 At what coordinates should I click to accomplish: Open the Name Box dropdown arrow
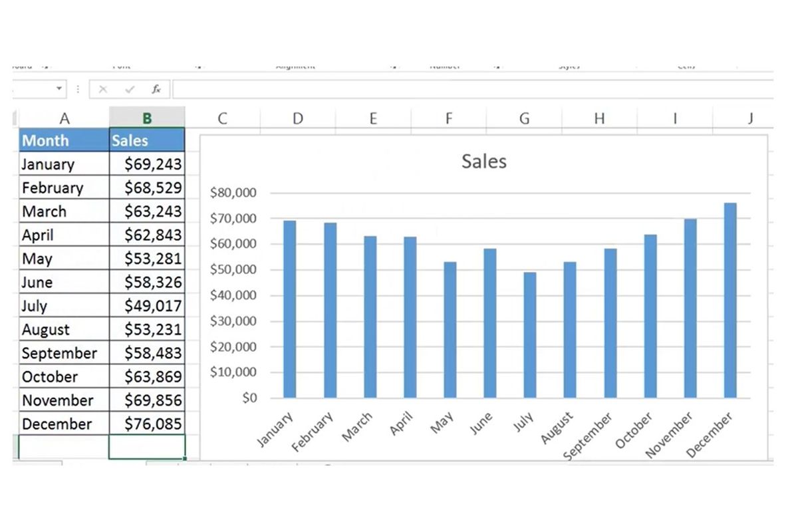coord(58,88)
